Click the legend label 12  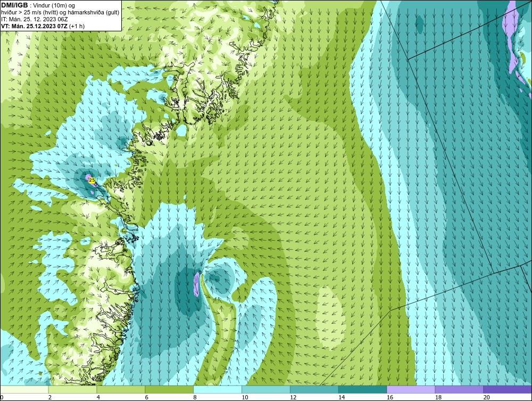click(293, 397)
